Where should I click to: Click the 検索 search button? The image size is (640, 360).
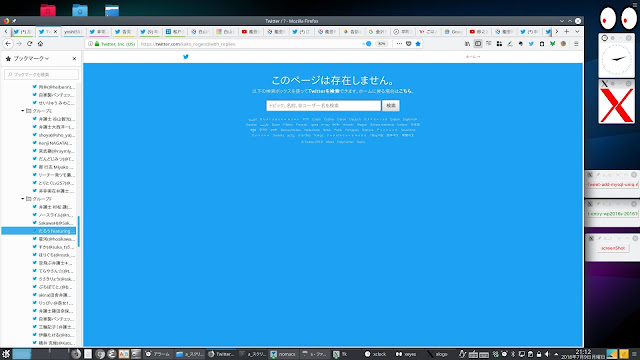click(x=391, y=105)
